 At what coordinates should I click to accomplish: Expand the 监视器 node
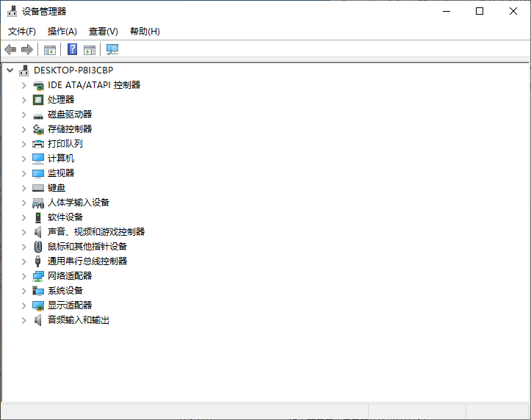(24, 173)
